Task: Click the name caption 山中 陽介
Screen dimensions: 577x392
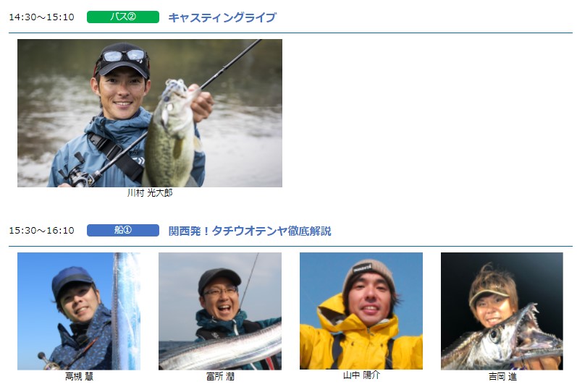Action: (361, 375)
